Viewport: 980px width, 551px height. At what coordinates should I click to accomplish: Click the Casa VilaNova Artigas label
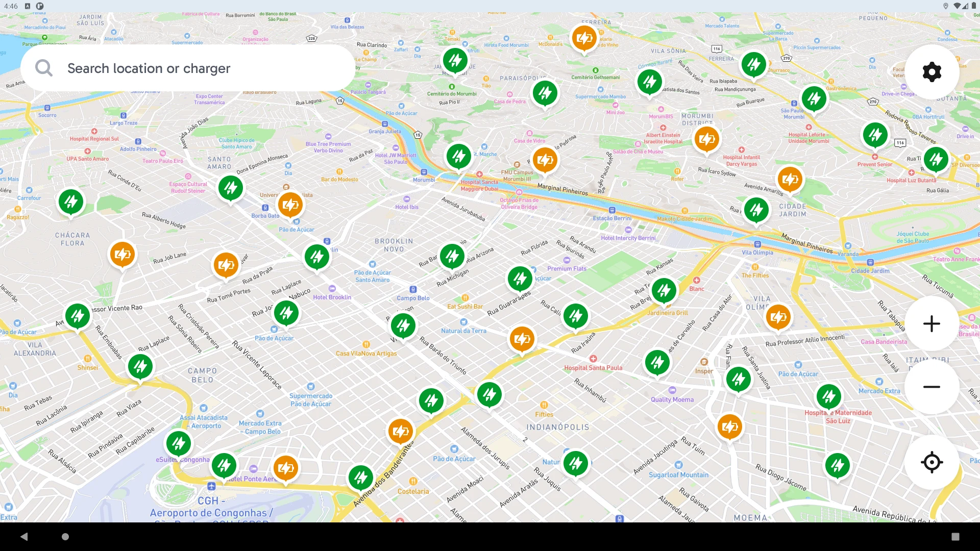pyautogui.click(x=366, y=354)
